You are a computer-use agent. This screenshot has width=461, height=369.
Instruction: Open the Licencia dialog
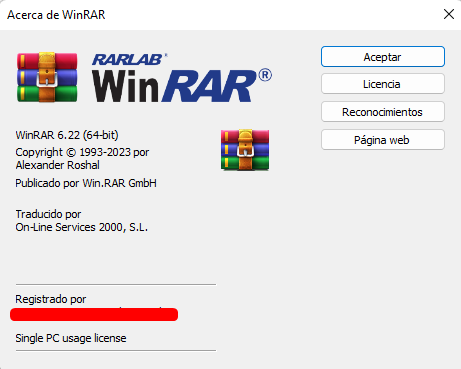point(383,84)
